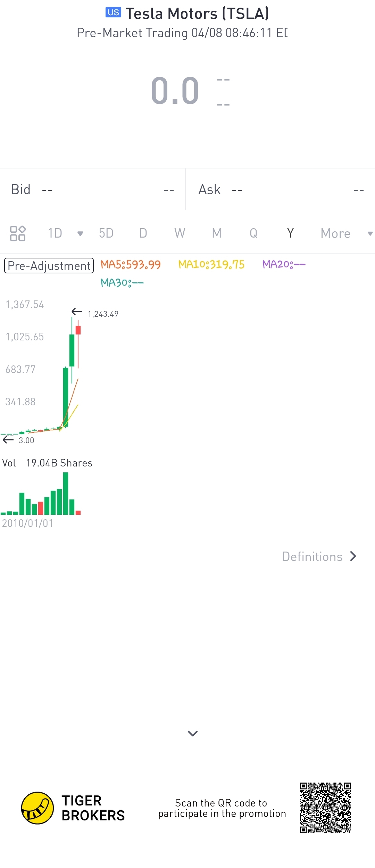Click the Bid label
Image resolution: width=375 pixels, height=868 pixels.
click(x=21, y=190)
